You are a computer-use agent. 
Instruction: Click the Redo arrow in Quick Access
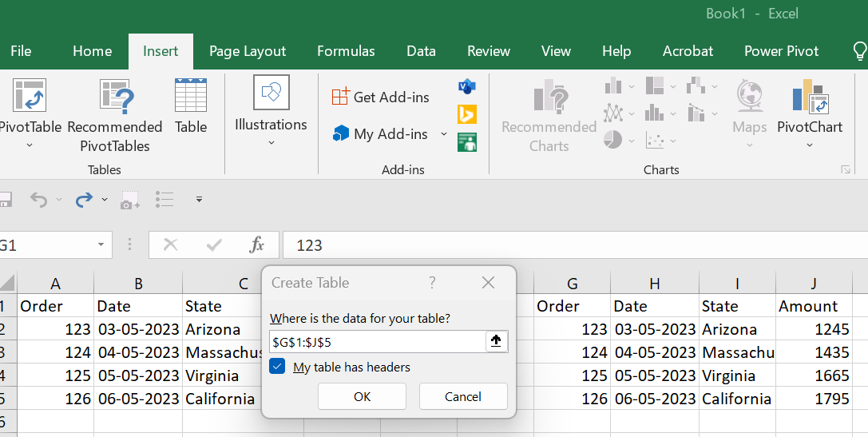(x=83, y=200)
